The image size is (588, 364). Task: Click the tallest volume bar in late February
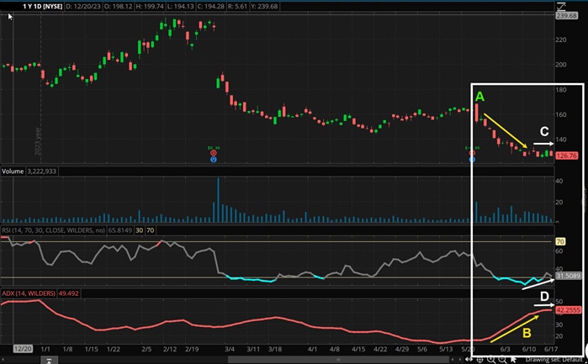click(x=218, y=200)
